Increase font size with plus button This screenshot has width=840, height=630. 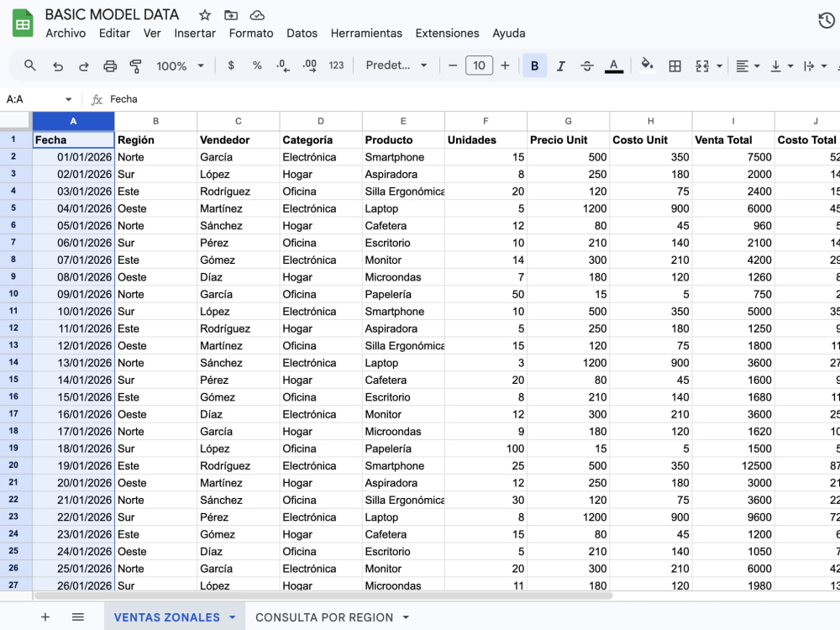point(505,66)
